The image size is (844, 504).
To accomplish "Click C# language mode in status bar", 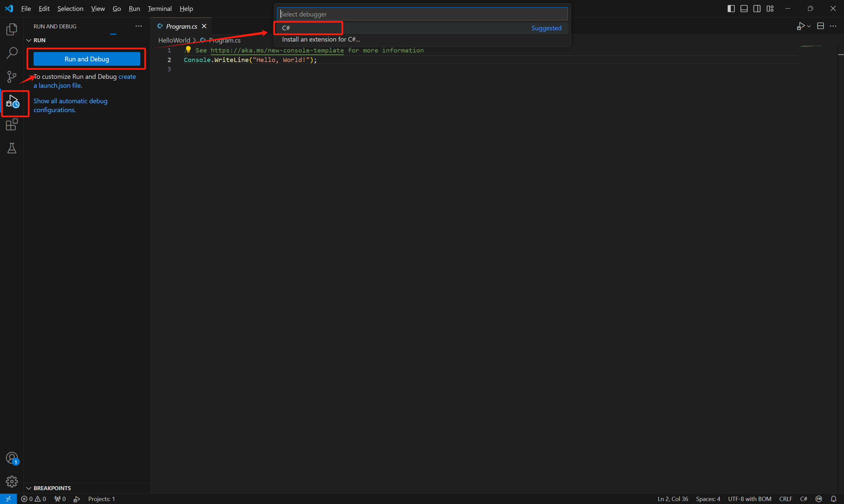I will click(804, 499).
